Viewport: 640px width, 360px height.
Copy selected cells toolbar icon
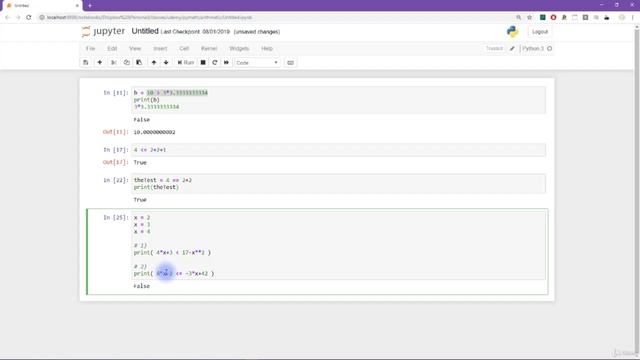point(127,62)
